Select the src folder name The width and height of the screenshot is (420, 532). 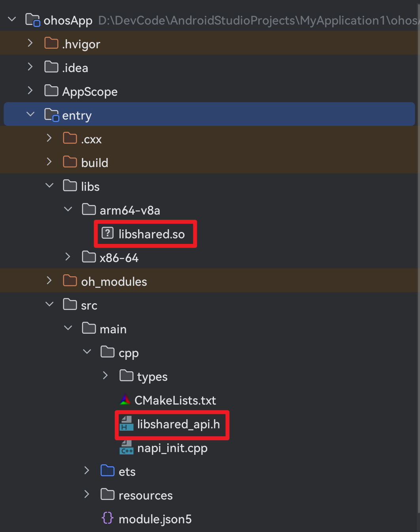(x=89, y=305)
